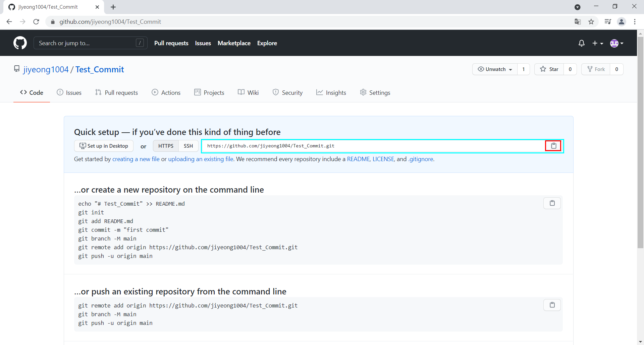Bookmark this page with the star icon

[x=591, y=22]
